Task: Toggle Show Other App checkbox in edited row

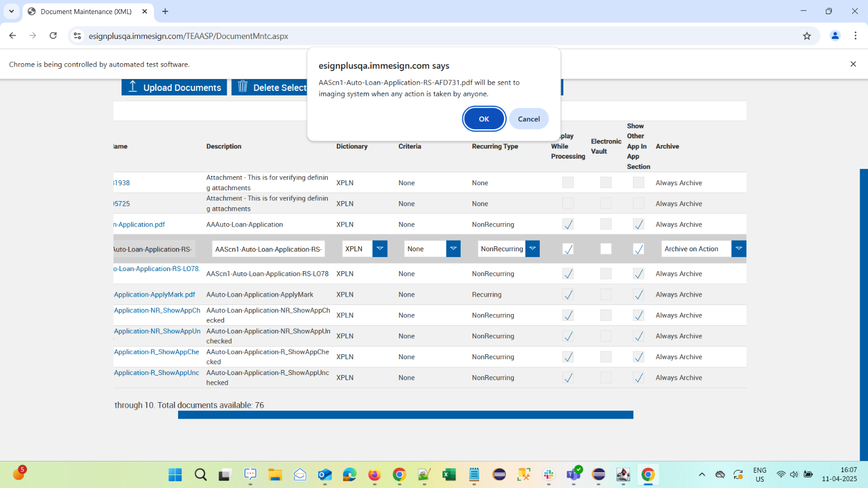Action: (x=638, y=249)
